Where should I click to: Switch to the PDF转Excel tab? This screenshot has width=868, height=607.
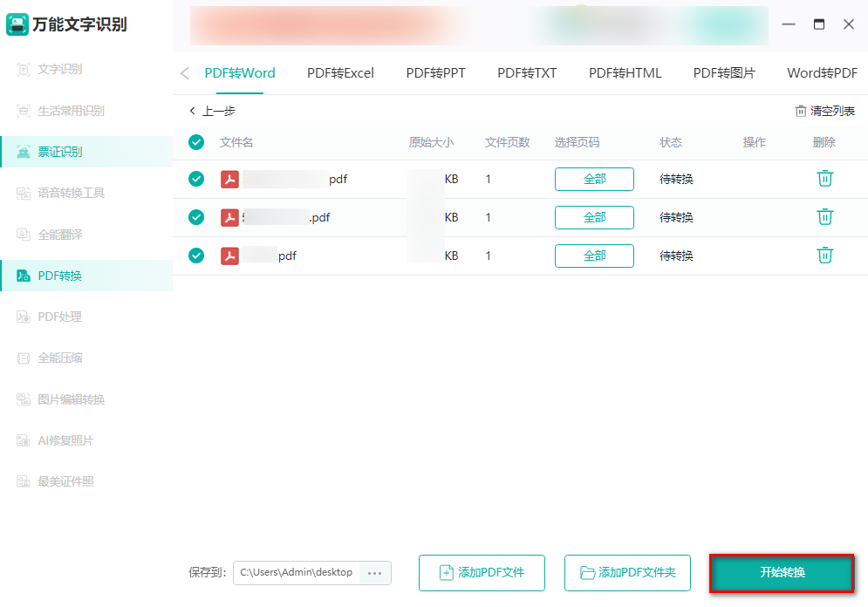[340, 73]
